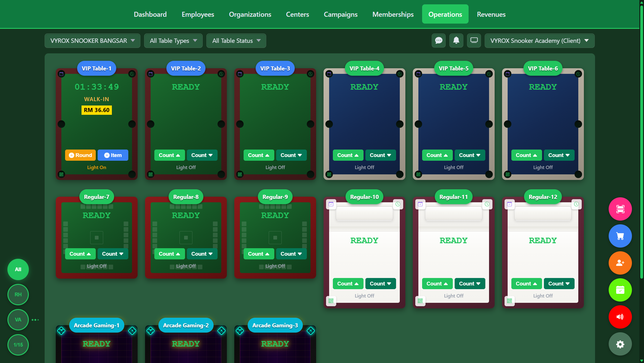This screenshot has width=644, height=363.
Task: Click QR code icon on Regular-10 card
Action: [331, 301]
